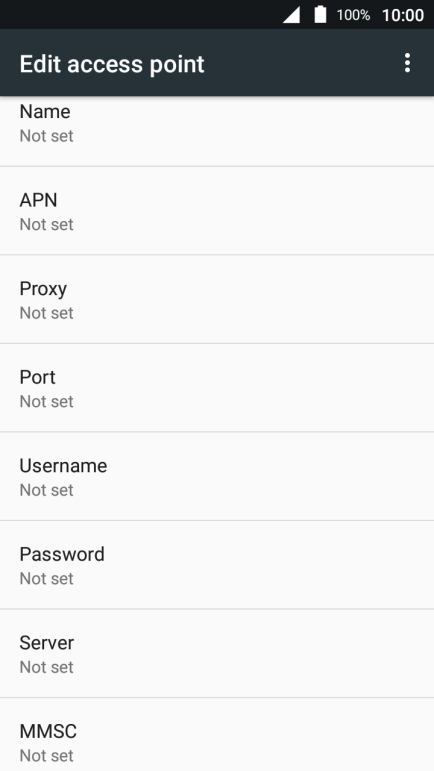Click 'Not set' value under Server
The image size is (434, 771).
click(47, 667)
